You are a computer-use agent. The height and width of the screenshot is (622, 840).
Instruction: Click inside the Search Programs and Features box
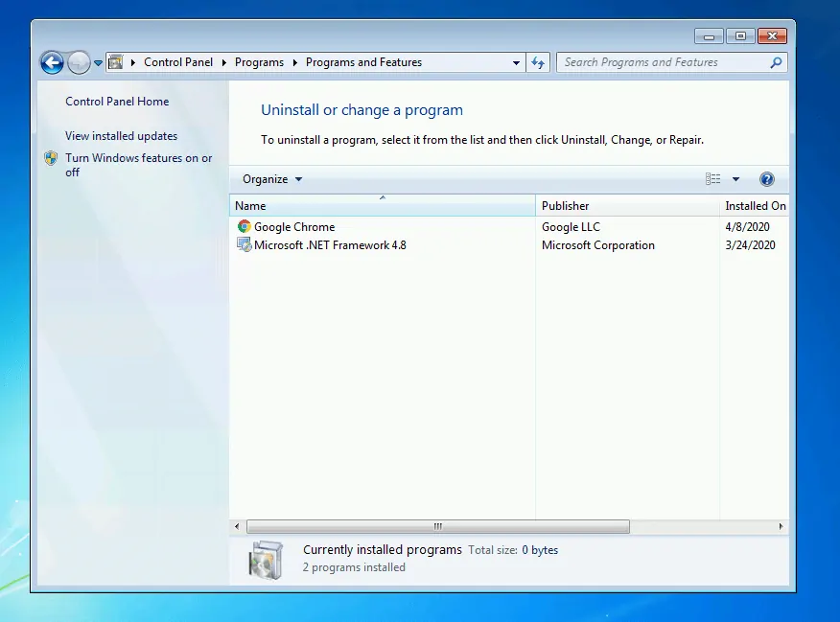[x=662, y=61]
